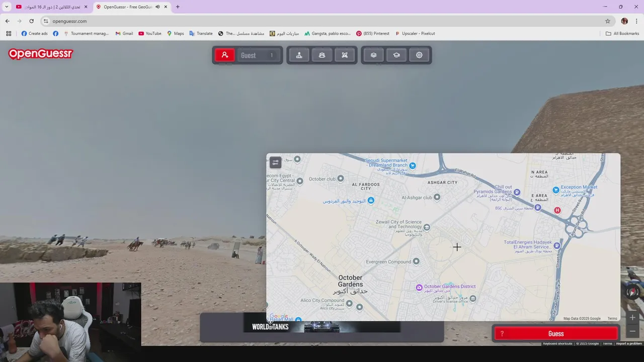Click Chill out Pyramids Gardens marker
Viewport: 644px width, 362px height.
(517, 192)
